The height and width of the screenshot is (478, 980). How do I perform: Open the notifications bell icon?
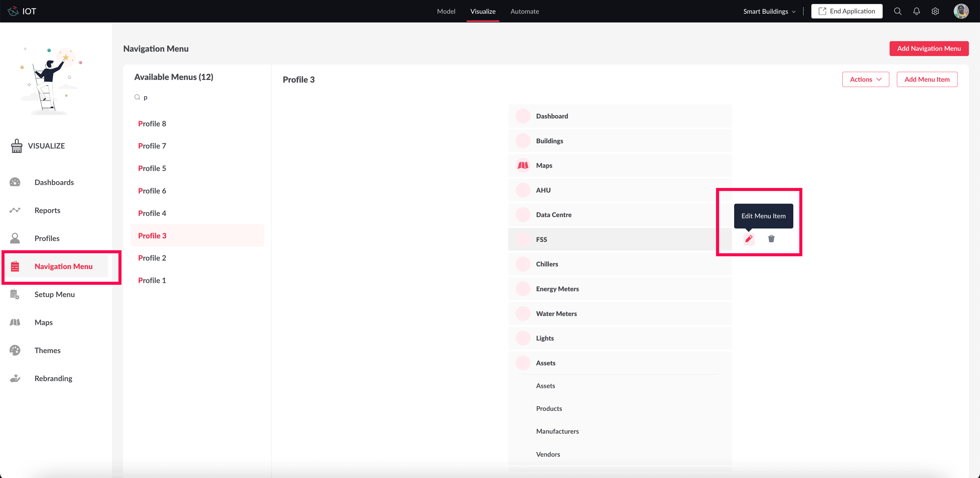916,11
